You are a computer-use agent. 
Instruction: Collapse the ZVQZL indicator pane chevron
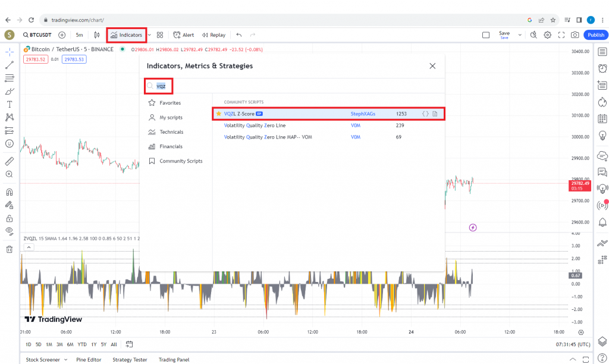[29, 247]
